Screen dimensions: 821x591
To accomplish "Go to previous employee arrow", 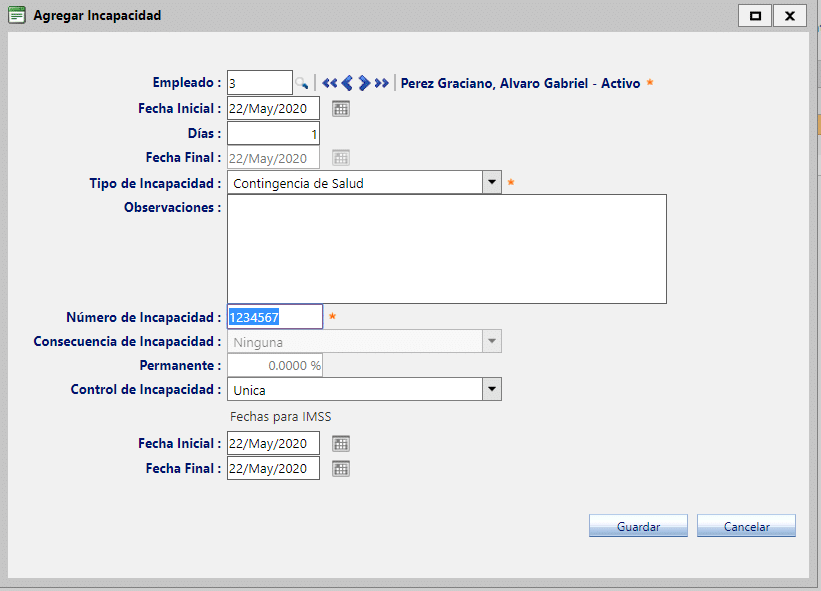I will tap(347, 83).
